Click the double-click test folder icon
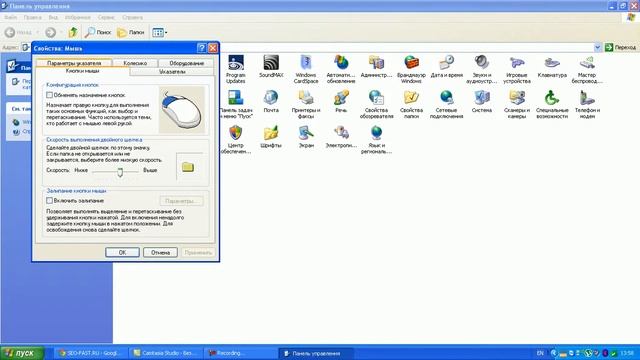 point(188,167)
